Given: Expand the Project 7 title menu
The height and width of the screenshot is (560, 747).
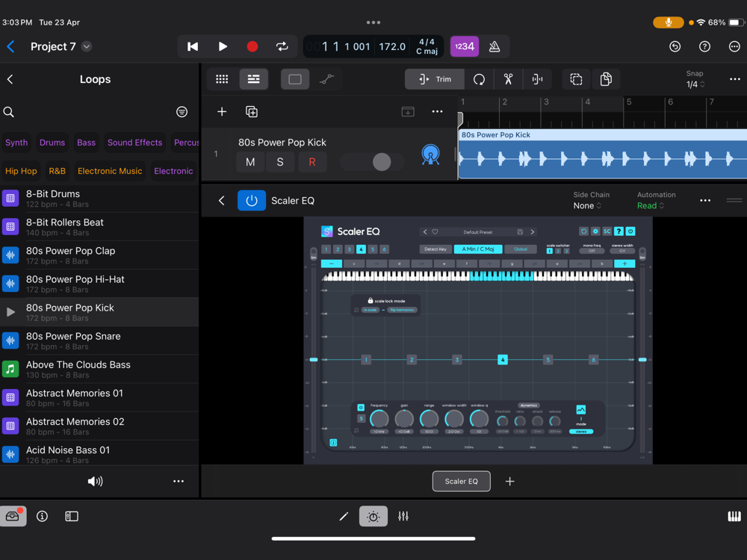Looking at the screenshot, I should point(87,46).
